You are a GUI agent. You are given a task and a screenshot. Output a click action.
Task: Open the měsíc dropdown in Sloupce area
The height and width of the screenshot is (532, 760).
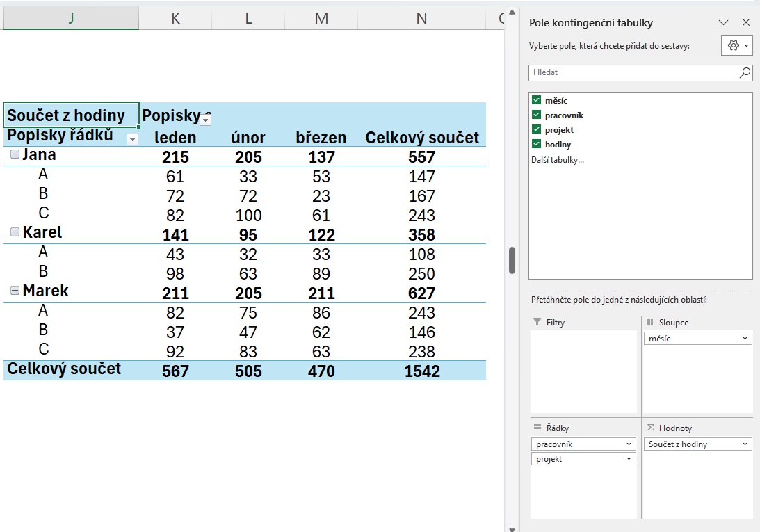(x=745, y=339)
